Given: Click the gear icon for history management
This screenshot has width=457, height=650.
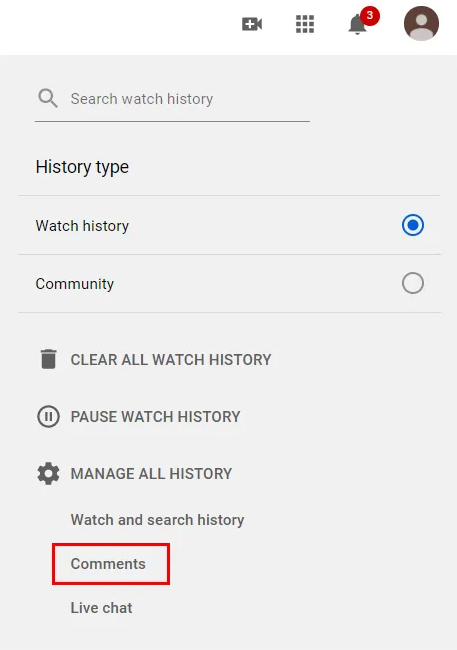Looking at the screenshot, I should click(x=49, y=473).
